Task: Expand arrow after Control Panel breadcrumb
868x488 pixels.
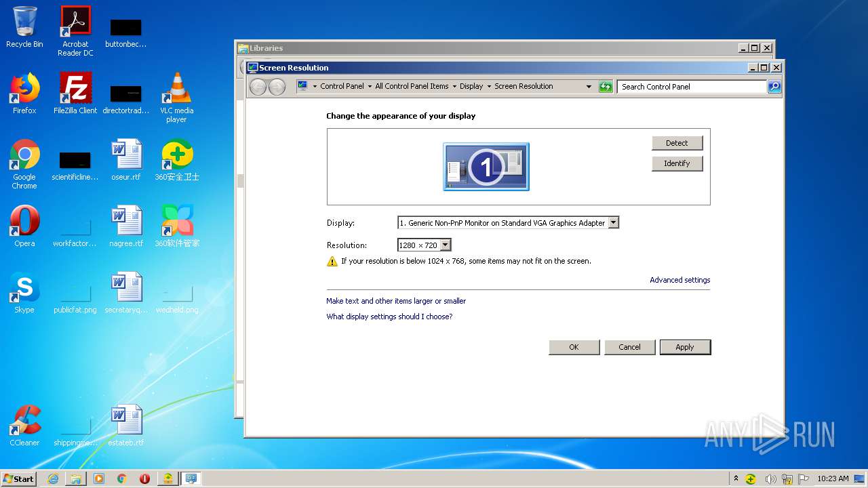Action: [370, 87]
